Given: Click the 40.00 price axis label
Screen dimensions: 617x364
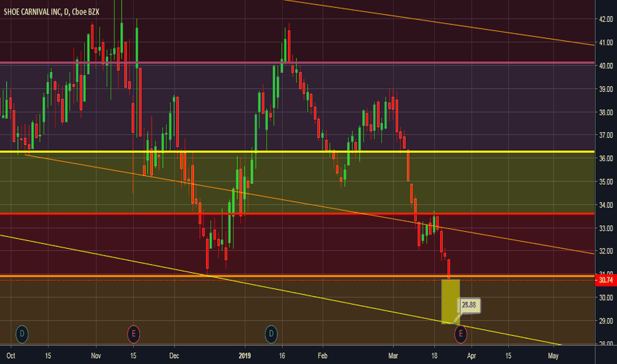Looking at the screenshot, I should (x=606, y=66).
